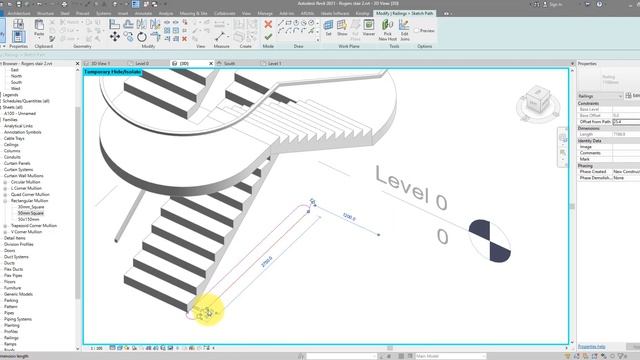The width and height of the screenshot is (640, 360).
Task: Click the Project Browser vertical scrollbar
Action: [x=78, y=204]
